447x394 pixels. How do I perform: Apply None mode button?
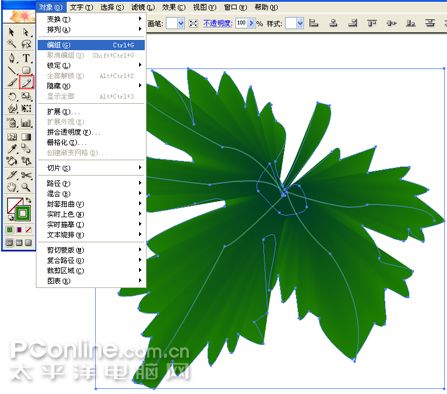(x=28, y=230)
